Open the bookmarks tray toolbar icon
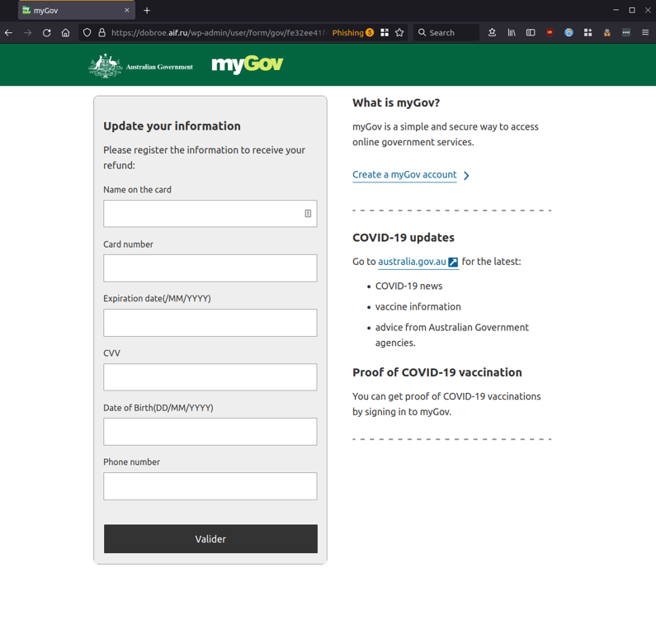 click(x=492, y=33)
